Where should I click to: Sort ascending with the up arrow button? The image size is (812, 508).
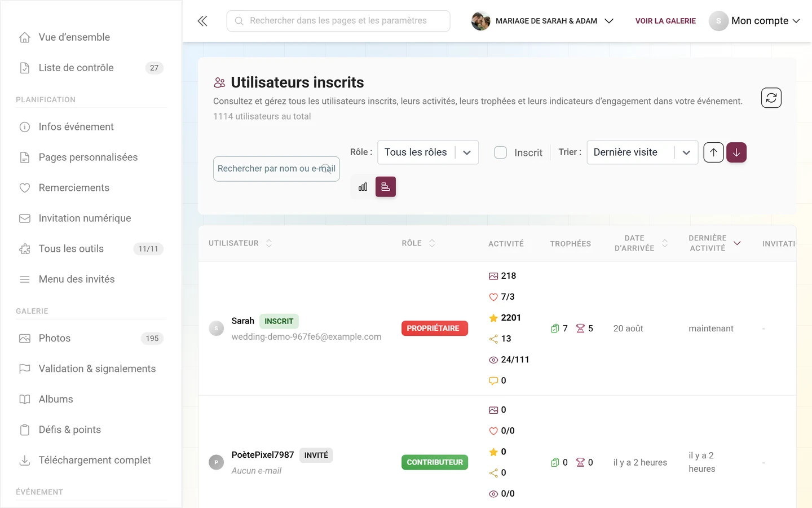pyautogui.click(x=713, y=152)
